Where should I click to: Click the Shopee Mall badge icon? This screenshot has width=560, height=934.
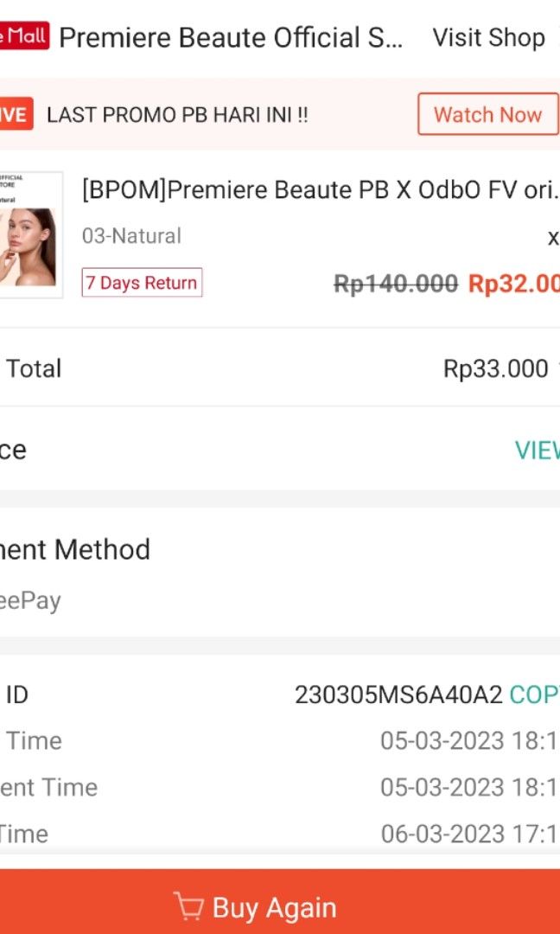pos(24,35)
